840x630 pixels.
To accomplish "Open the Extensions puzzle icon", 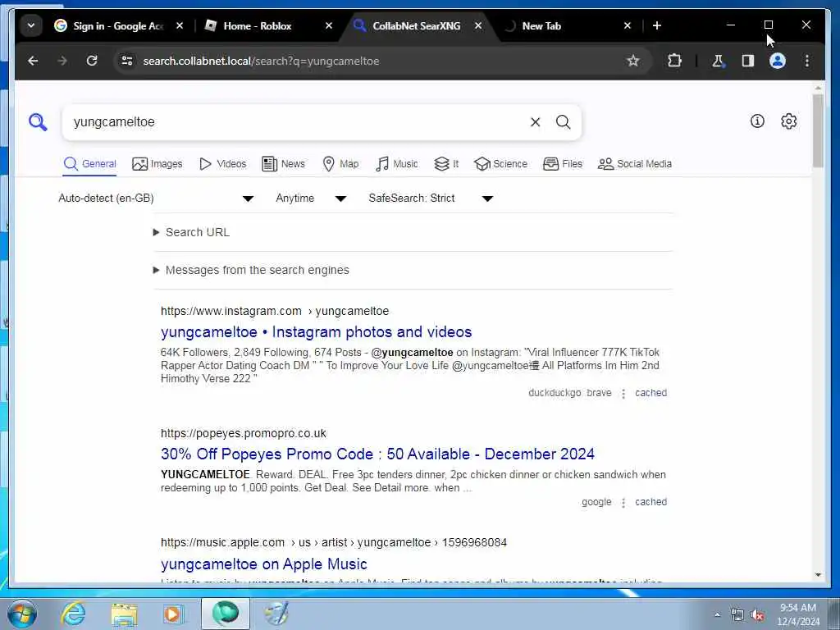I will [x=674, y=61].
